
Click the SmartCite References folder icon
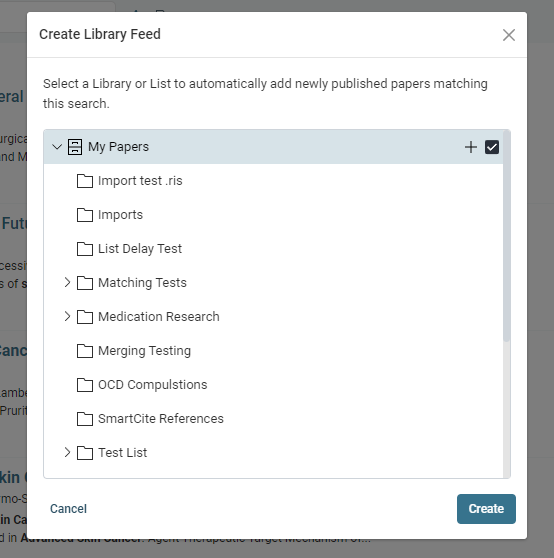click(x=85, y=419)
